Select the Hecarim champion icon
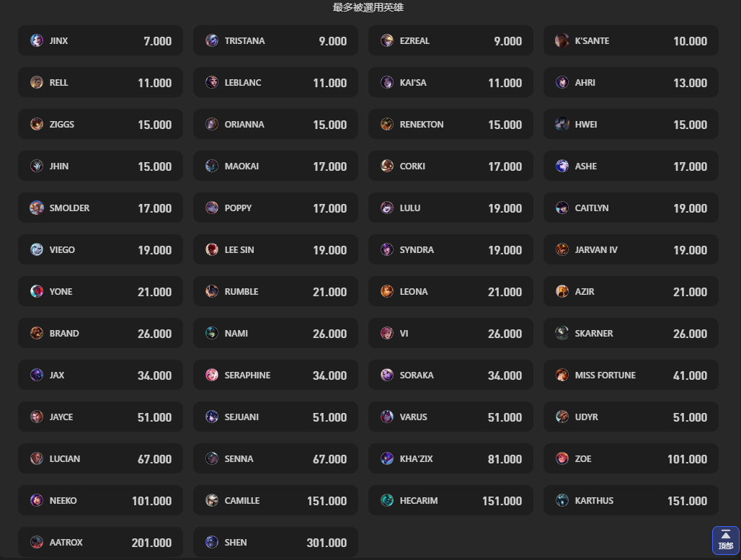The width and height of the screenshot is (741, 560). click(387, 501)
